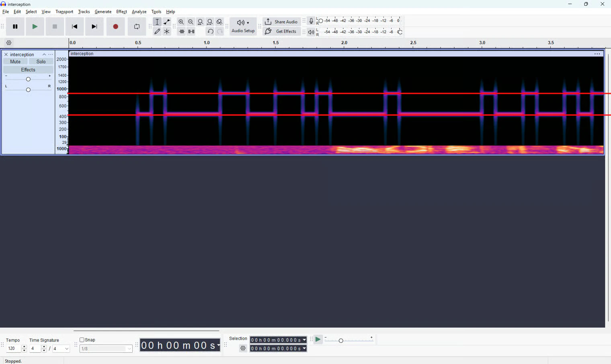Click the Zoom toggle icon
The height and width of the screenshot is (364, 611).
tap(219, 22)
